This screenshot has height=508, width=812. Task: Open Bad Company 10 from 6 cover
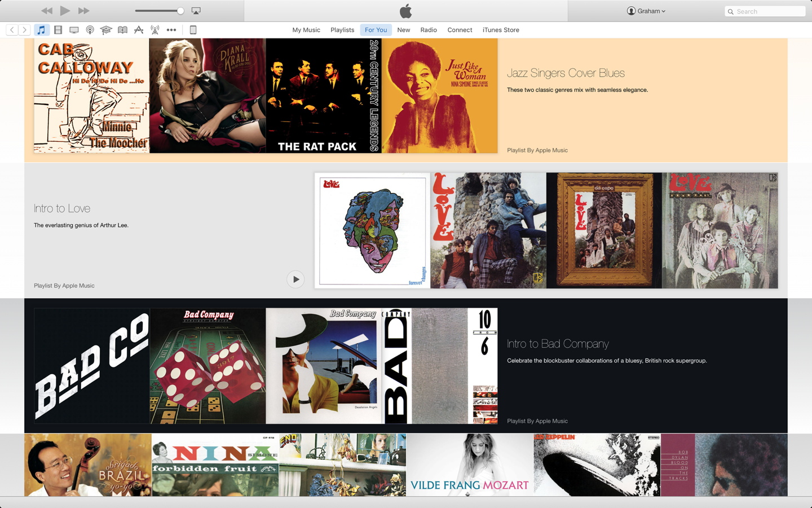[440, 366]
